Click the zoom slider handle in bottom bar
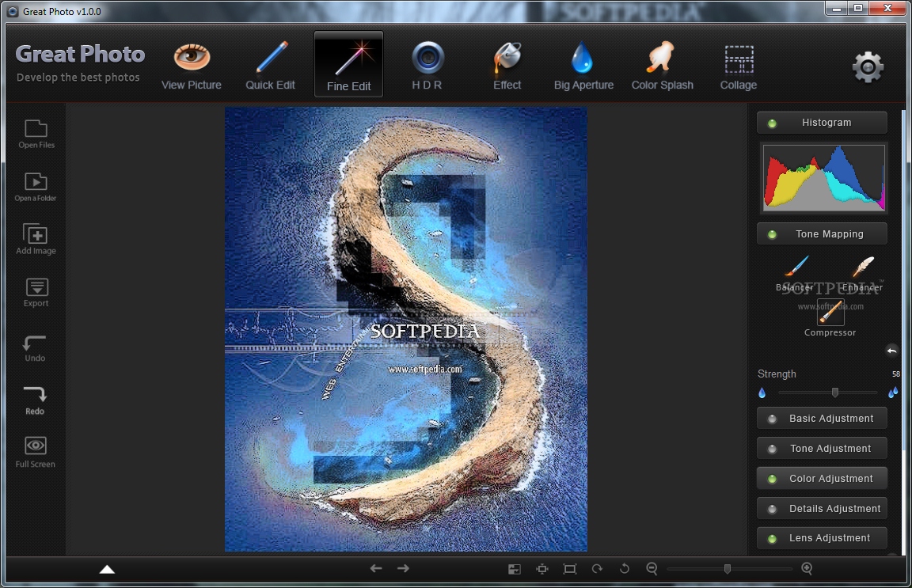 [727, 569]
